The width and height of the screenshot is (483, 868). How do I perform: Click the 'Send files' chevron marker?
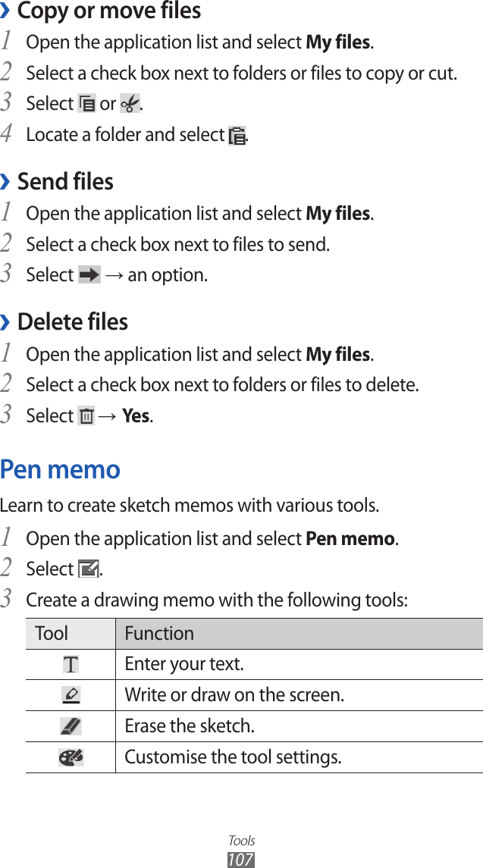click(x=5, y=182)
